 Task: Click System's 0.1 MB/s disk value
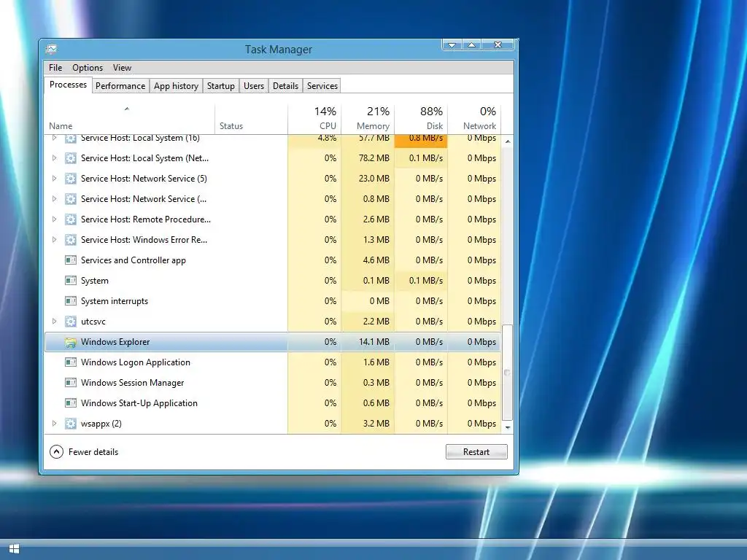426,281
